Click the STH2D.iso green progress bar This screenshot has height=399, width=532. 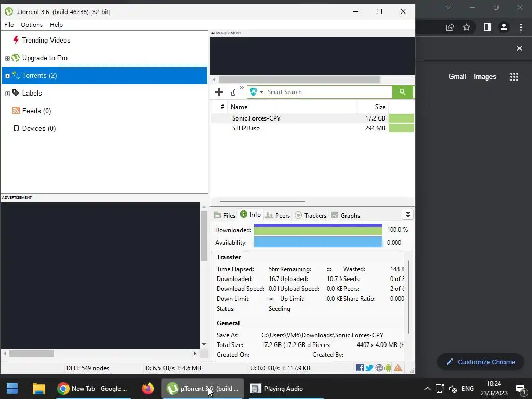click(x=401, y=128)
